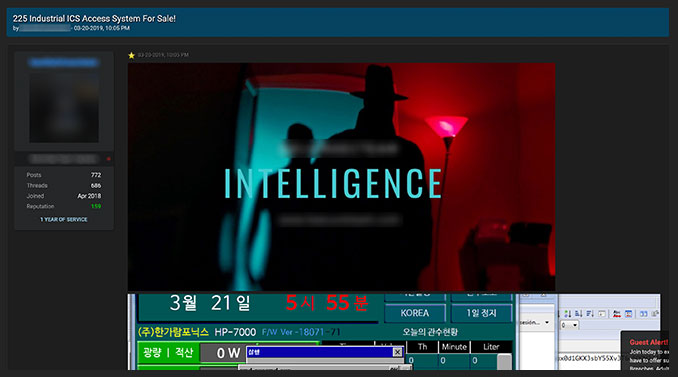678x377 pixels.
Task: Click the lock icon at toolbar end
Action: point(655,313)
